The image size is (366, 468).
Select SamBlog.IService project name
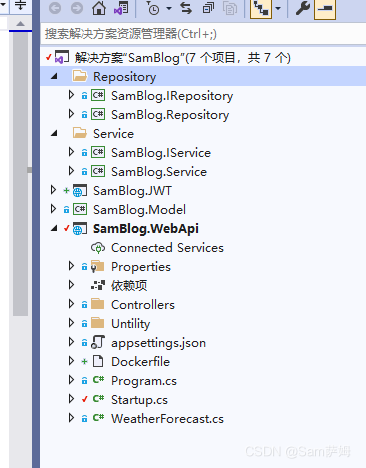pos(161,153)
